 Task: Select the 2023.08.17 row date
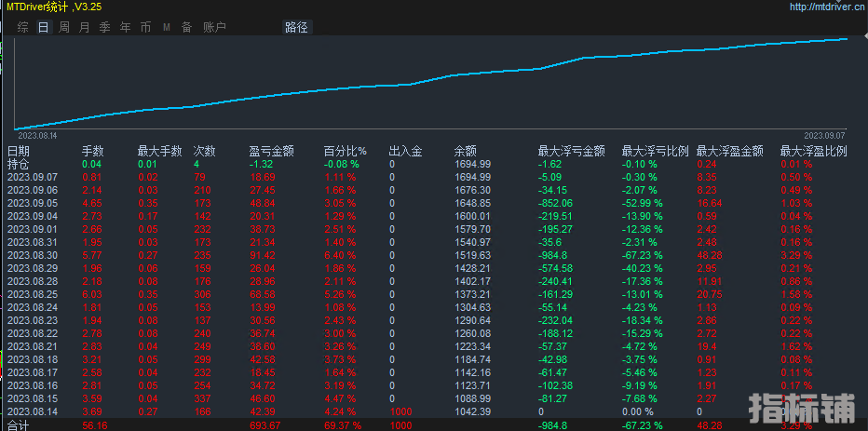[31, 373]
